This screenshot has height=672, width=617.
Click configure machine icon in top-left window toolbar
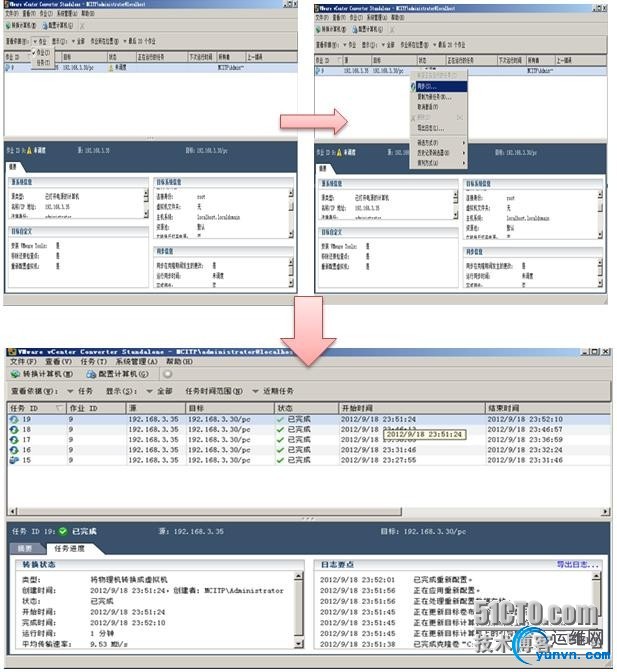click(x=45, y=26)
